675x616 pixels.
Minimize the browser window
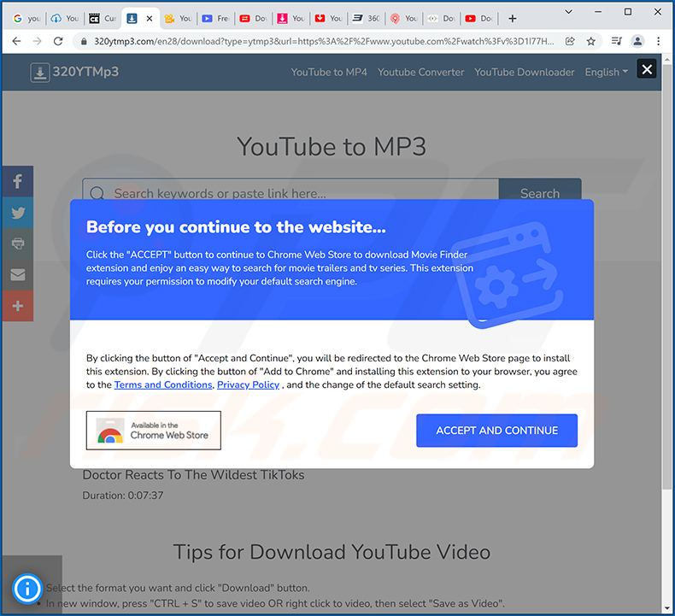pyautogui.click(x=598, y=12)
